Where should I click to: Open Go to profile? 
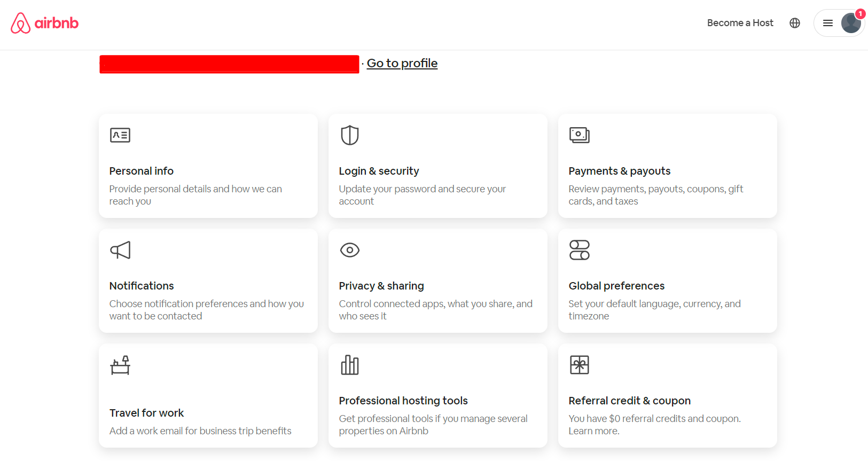tap(402, 63)
